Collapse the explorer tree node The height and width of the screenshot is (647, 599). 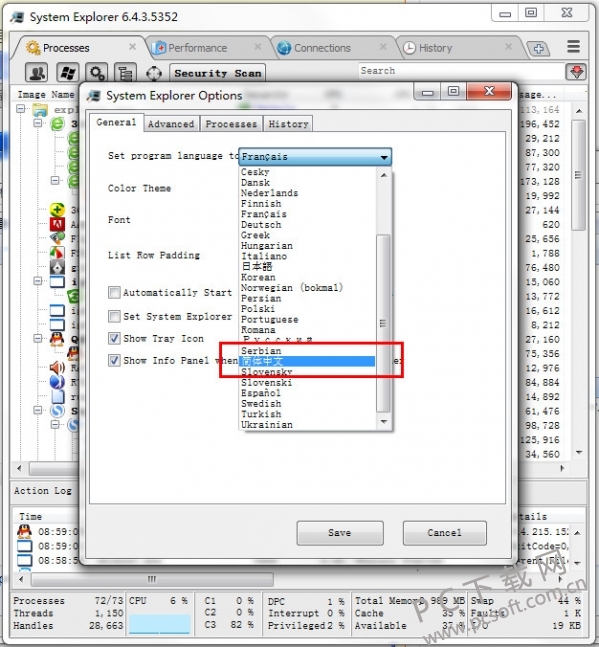coord(21,109)
